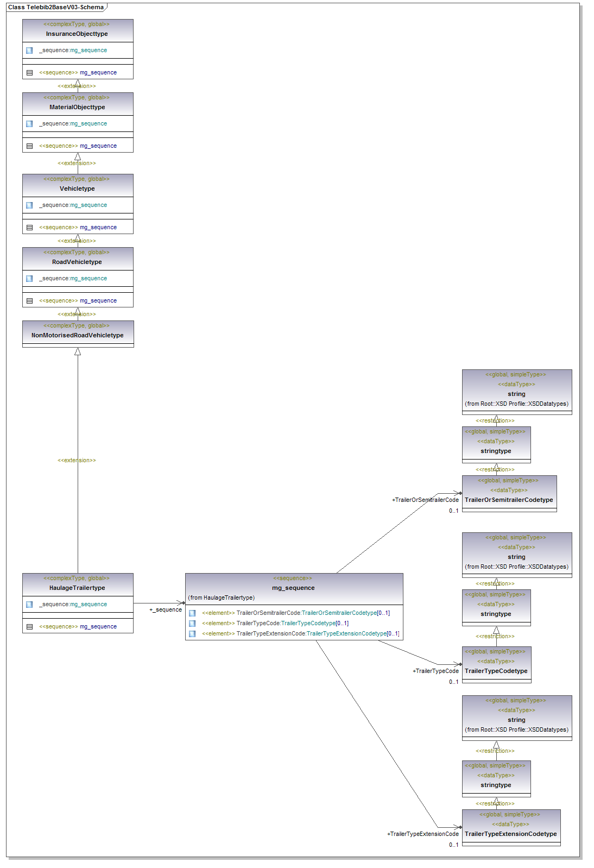The width and height of the screenshot is (594, 868).
Task: Click the extension arrowhead below NonMotorisedRoadVehicletype
Action: (78, 352)
